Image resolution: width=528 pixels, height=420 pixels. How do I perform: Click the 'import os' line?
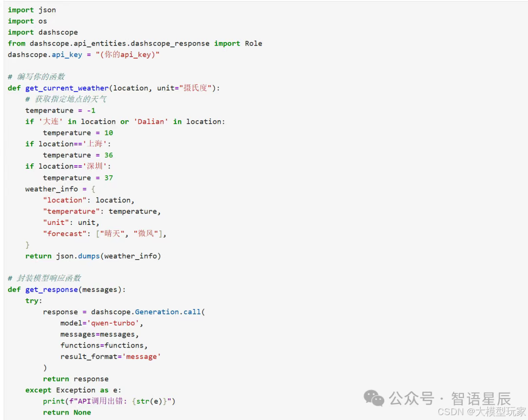pos(27,21)
